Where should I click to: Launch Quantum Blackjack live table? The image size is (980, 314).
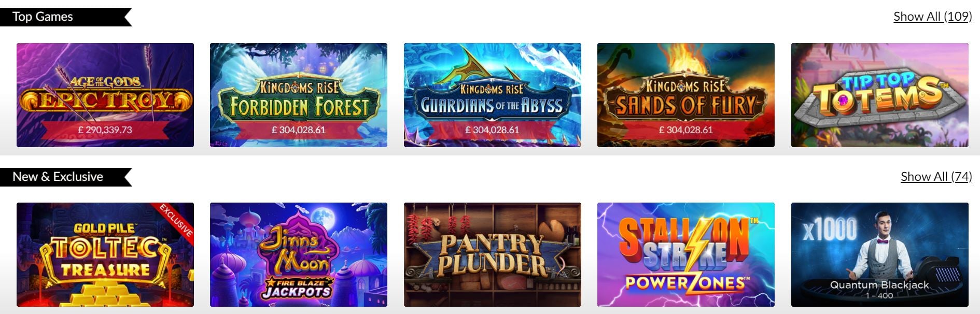(880, 254)
